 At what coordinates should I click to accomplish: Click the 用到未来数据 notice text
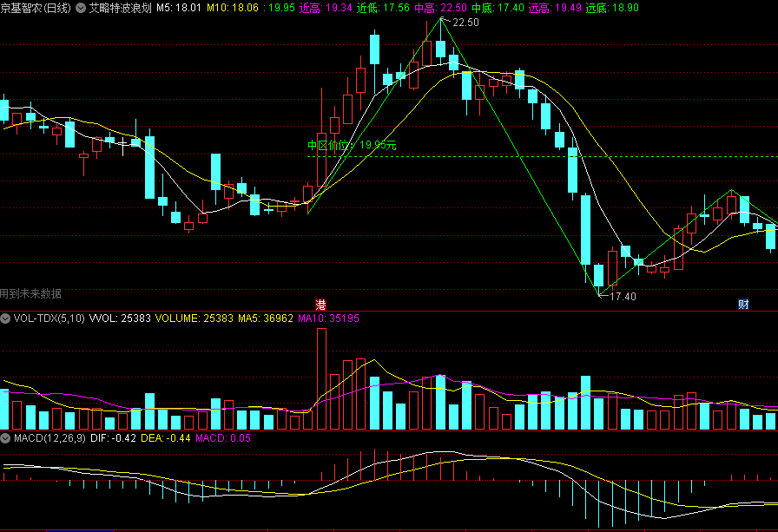coord(30,293)
